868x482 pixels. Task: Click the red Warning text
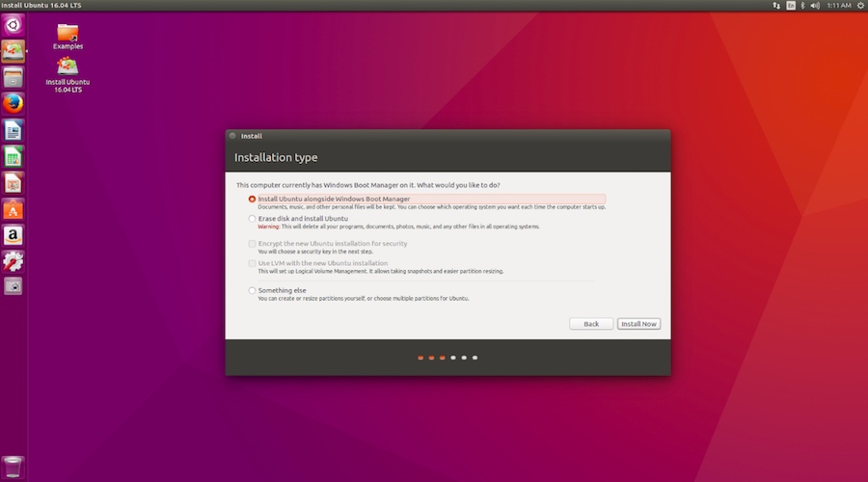click(268, 227)
